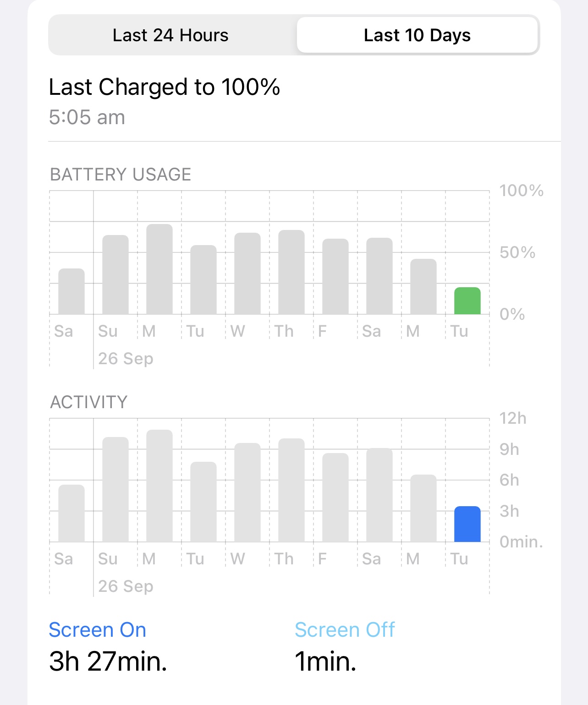Select the second Monday battery usage bar
The height and width of the screenshot is (705, 588).
(423, 286)
